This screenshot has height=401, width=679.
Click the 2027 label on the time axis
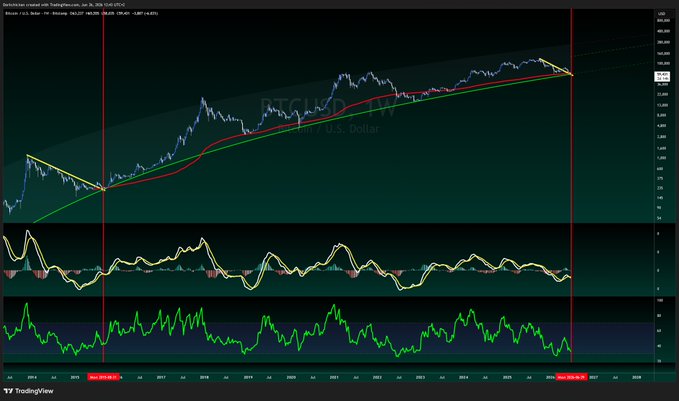(x=593, y=377)
